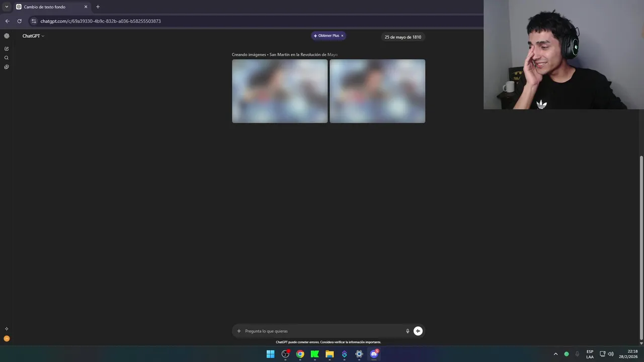This screenshot has width=644, height=362.
Task: Show hidden system tray icons
Action: pyautogui.click(x=555, y=354)
